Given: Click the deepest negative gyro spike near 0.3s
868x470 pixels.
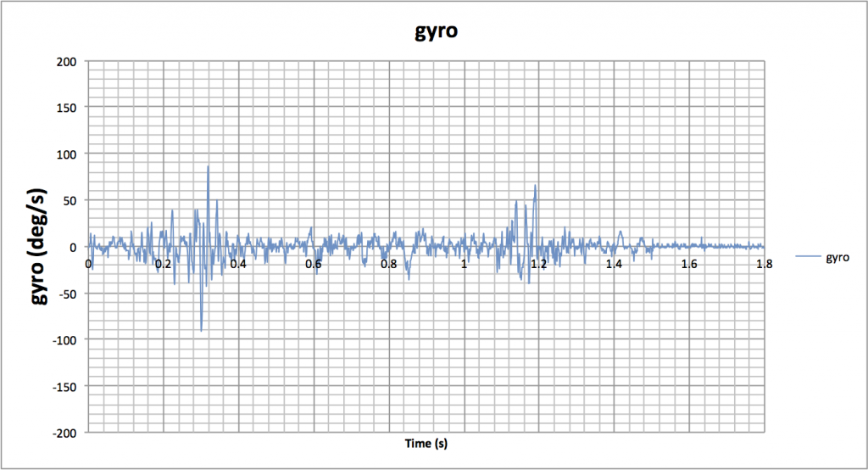Looking at the screenshot, I should click(201, 331).
